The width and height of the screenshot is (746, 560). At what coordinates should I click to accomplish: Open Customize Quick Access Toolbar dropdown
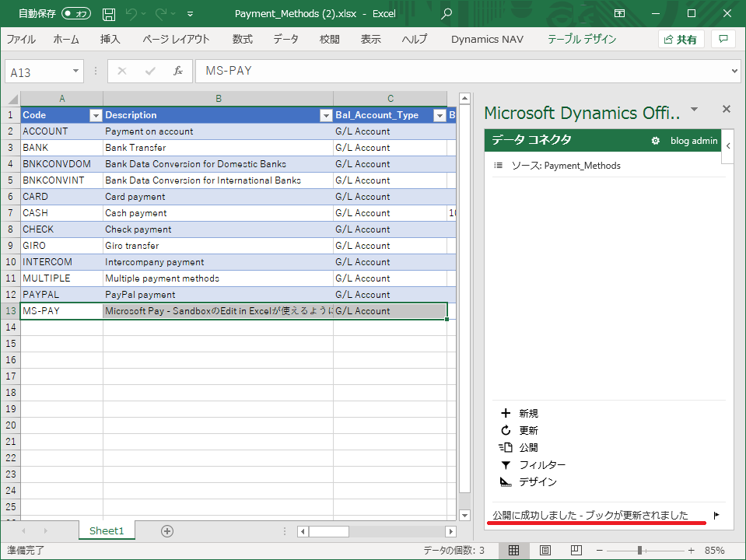click(190, 14)
